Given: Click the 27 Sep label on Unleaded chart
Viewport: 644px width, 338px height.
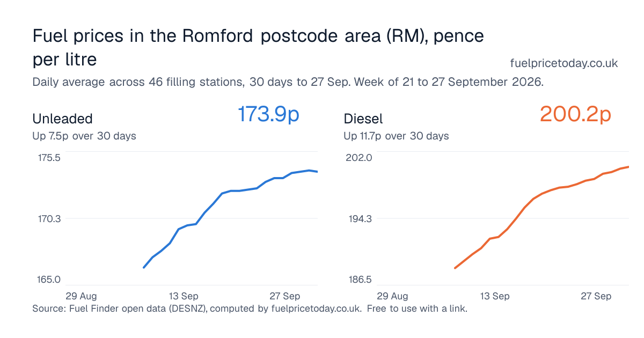Looking at the screenshot, I should [x=284, y=296].
